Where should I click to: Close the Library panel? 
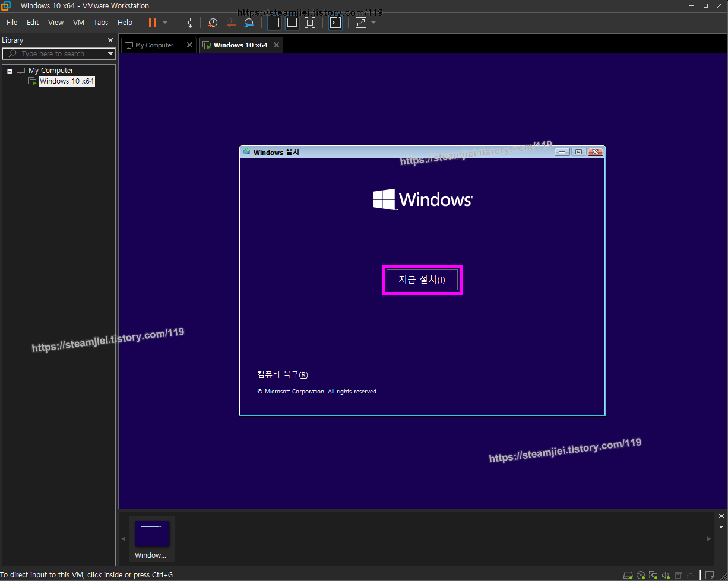pos(110,40)
